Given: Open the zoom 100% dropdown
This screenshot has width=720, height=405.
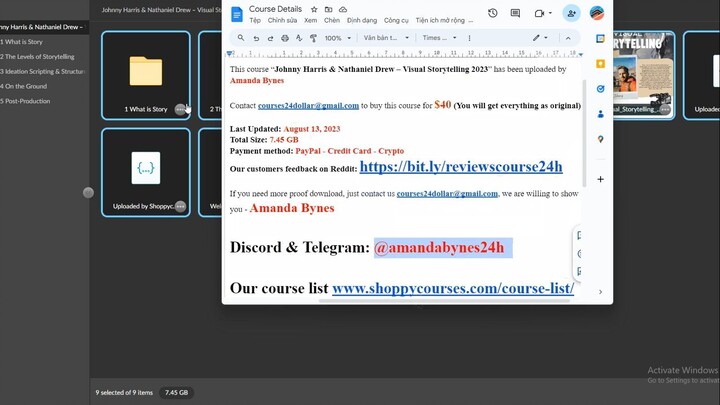Looking at the screenshot, I should 338,38.
